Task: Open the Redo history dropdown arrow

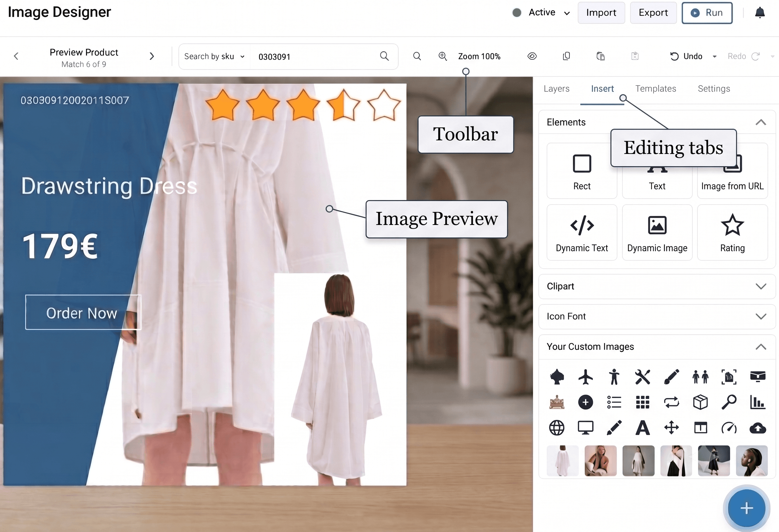Action: pos(772,56)
